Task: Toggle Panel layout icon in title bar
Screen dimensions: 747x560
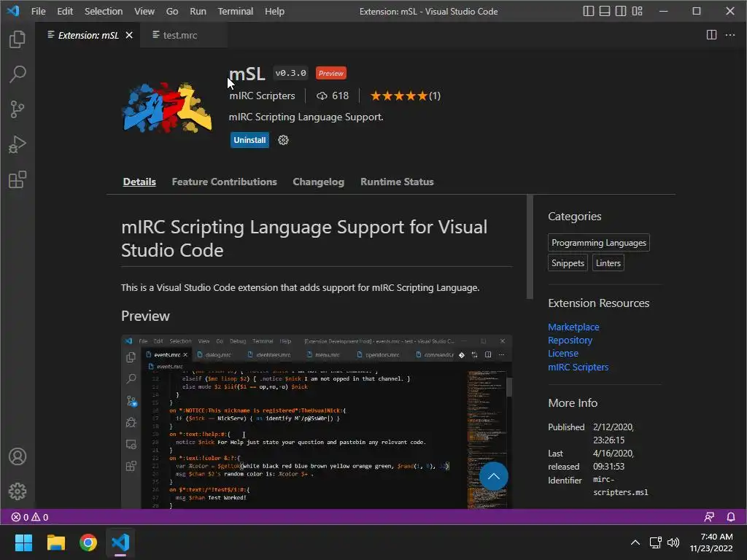Action: coord(605,11)
